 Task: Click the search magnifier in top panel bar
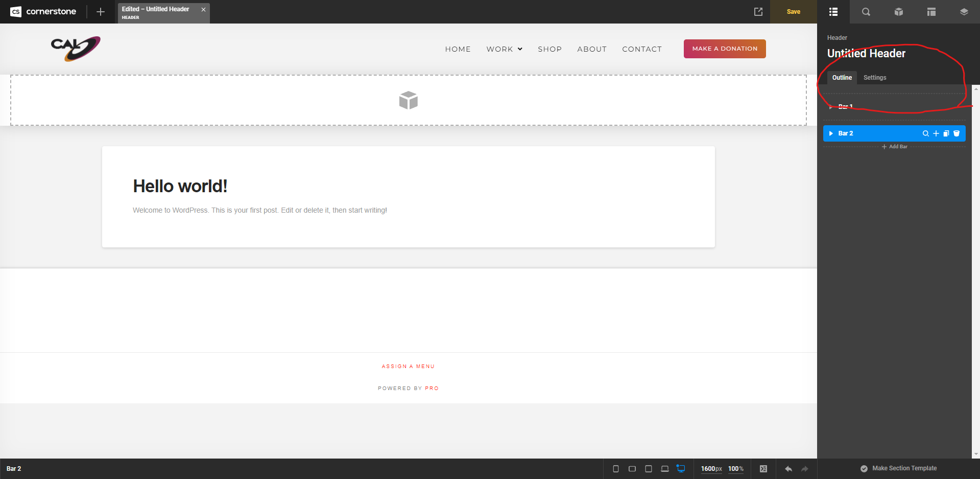(x=866, y=12)
